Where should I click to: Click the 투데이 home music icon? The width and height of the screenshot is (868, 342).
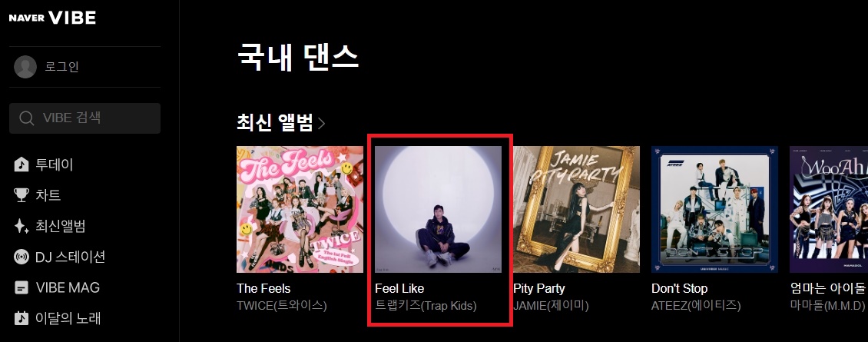click(21, 164)
